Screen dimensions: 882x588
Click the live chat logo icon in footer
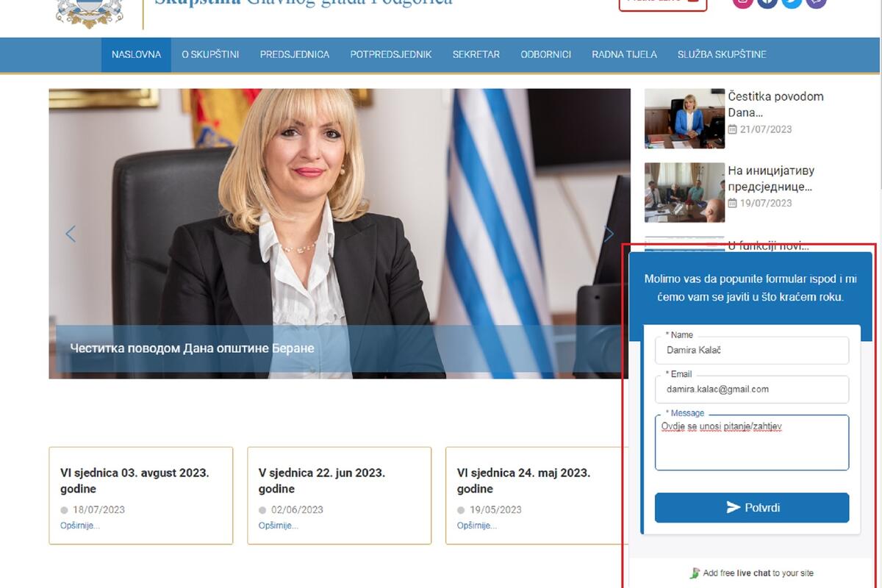pos(695,573)
